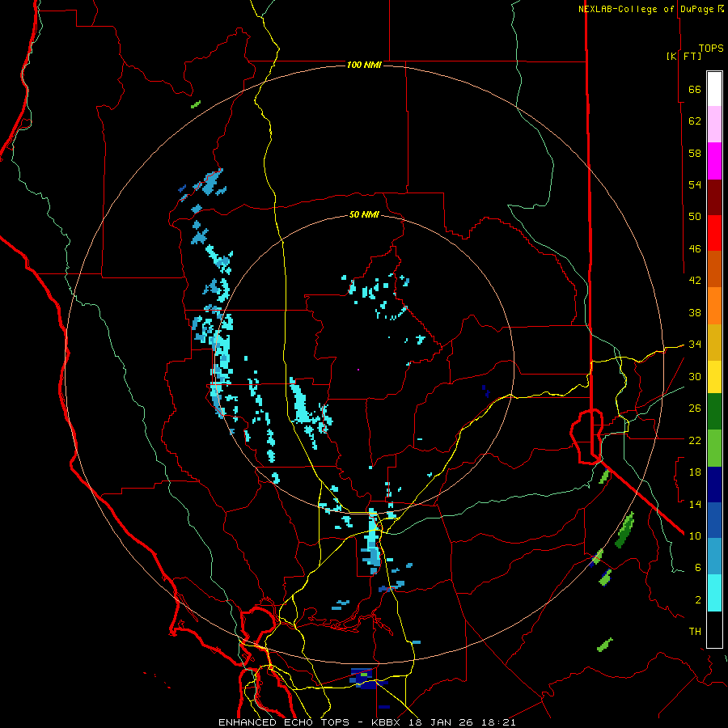Click the 100 NMI range ring label
The height and width of the screenshot is (728, 728).
(365, 65)
